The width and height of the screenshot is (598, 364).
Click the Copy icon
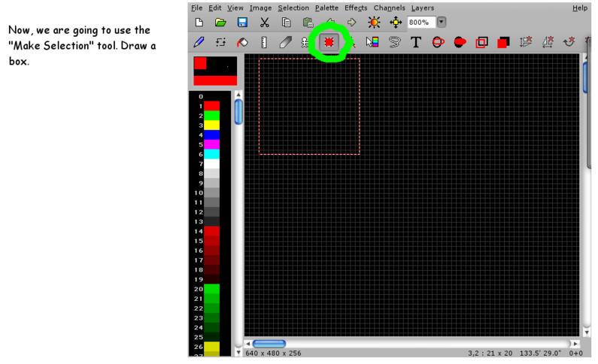pos(286,23)
